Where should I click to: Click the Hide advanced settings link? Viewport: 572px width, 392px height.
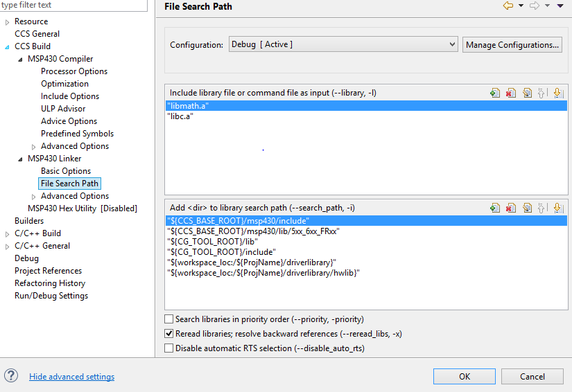pyautogui.click(x=71, y=377)
